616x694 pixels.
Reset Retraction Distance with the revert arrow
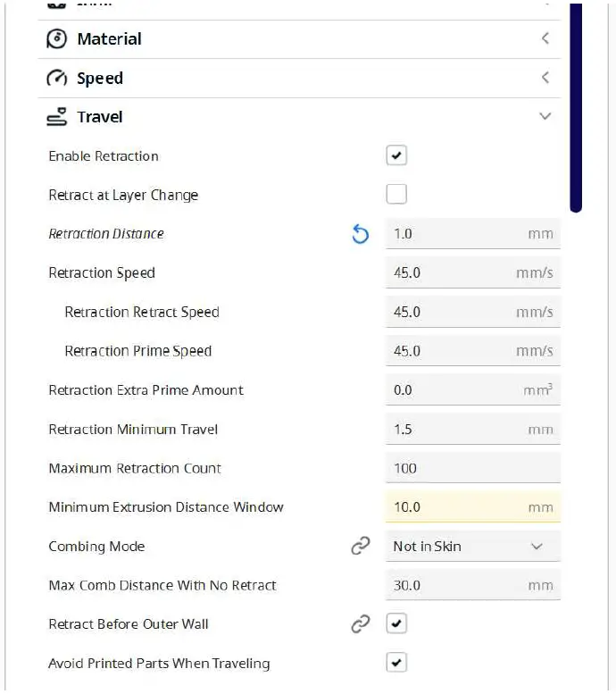pos(360,234)
